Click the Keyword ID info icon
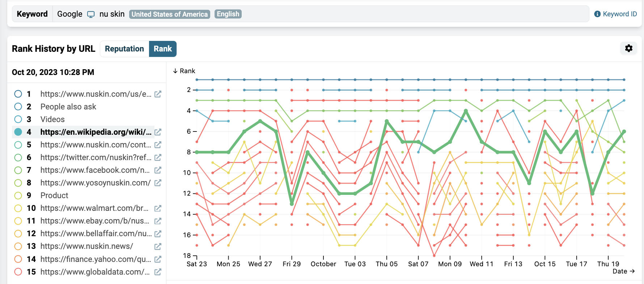This screenshot has height=284, width=644. (x=597, y=14)
